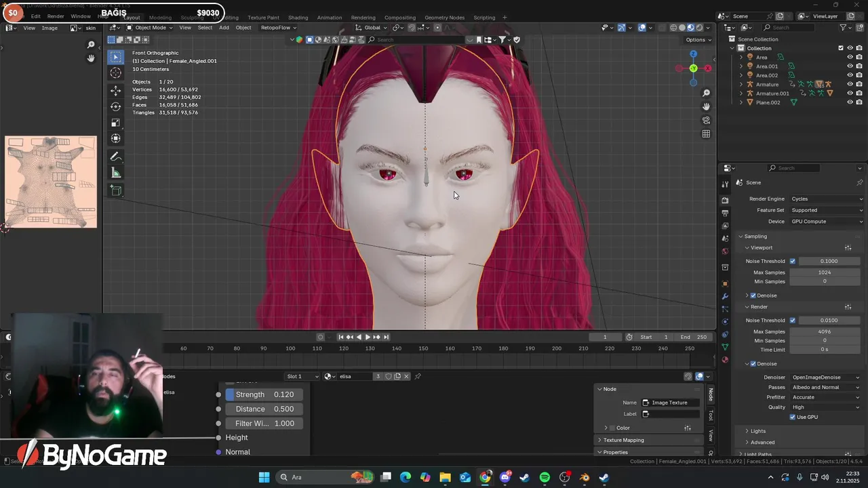Image resolution: width=868 pixels, height=488 pixels.
Task: Adjust the Strength 0.120 slider
Action: [x=264, y=394]
